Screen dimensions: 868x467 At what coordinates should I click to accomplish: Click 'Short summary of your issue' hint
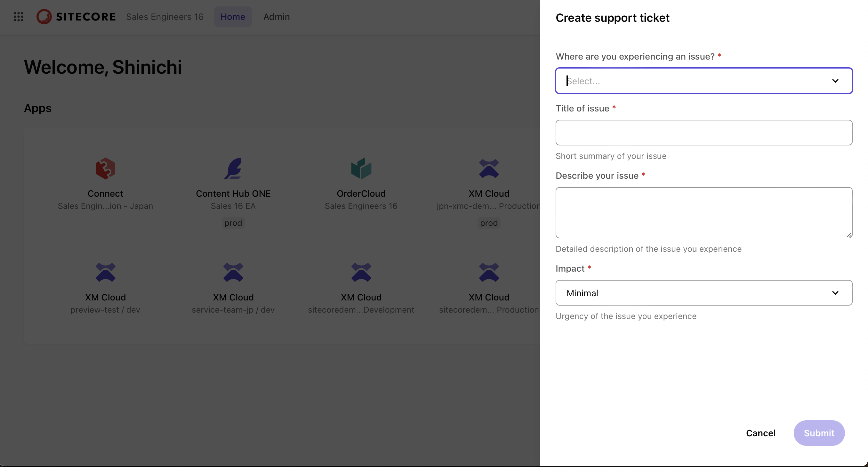611,156
